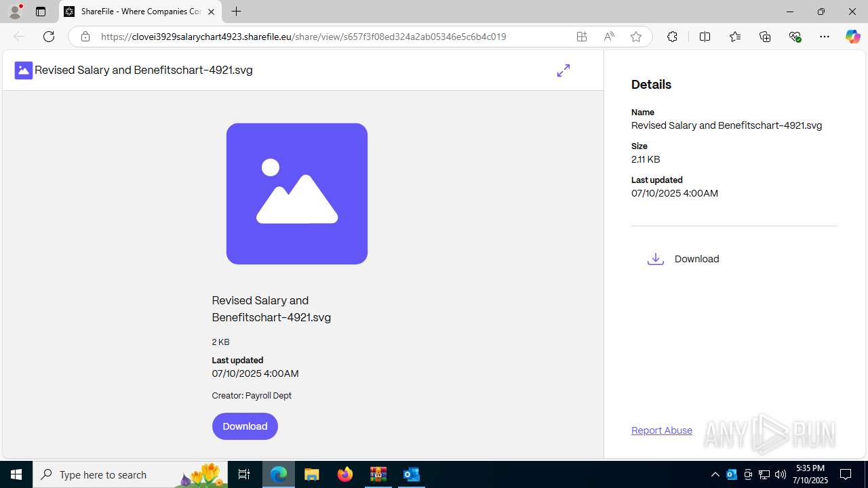Select the ShareFile browser tab
Image resolution: width=868 pixels, height=488 pixels.
140,12
